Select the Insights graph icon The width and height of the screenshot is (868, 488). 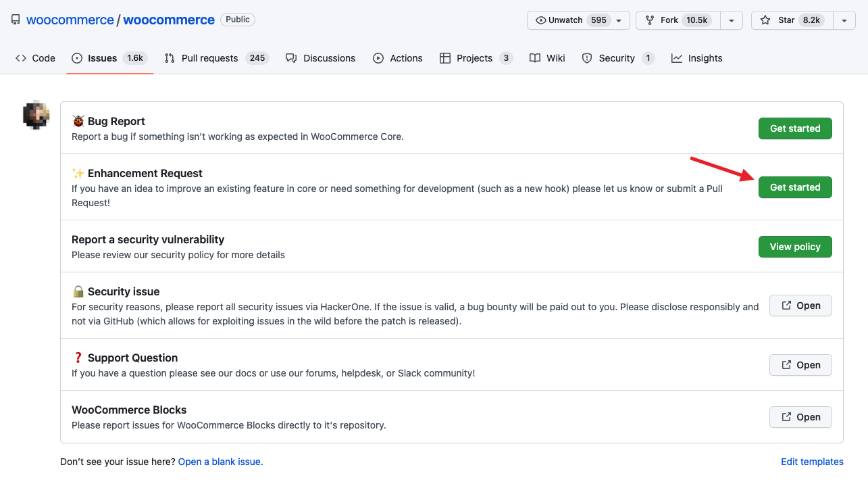point(678,58)
